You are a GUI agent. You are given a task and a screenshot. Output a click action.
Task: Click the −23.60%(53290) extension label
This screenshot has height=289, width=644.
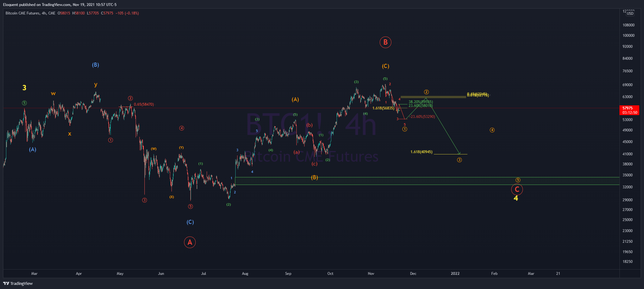pos(422,117)
